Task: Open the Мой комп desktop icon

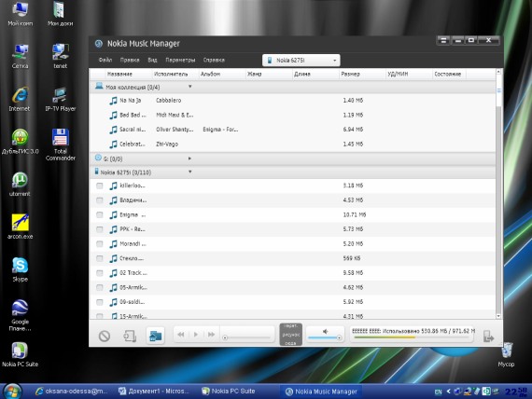Action: click(x=20, y=14)
